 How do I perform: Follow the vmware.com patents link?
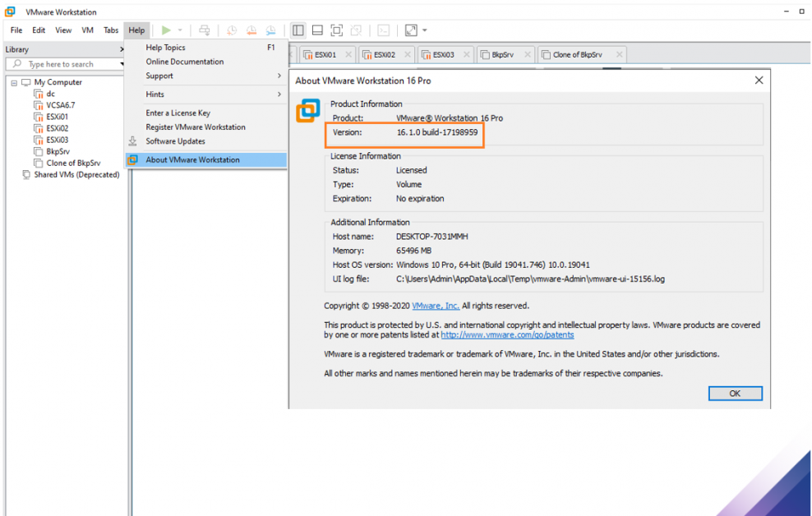click(507, 335)
